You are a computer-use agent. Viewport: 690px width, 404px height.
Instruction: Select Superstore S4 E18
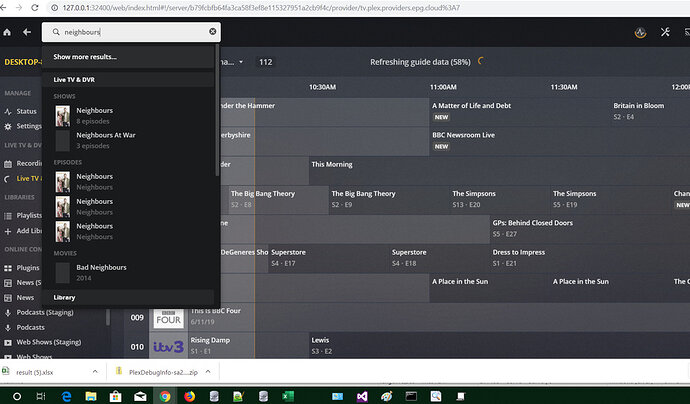(x=439, y=258)
